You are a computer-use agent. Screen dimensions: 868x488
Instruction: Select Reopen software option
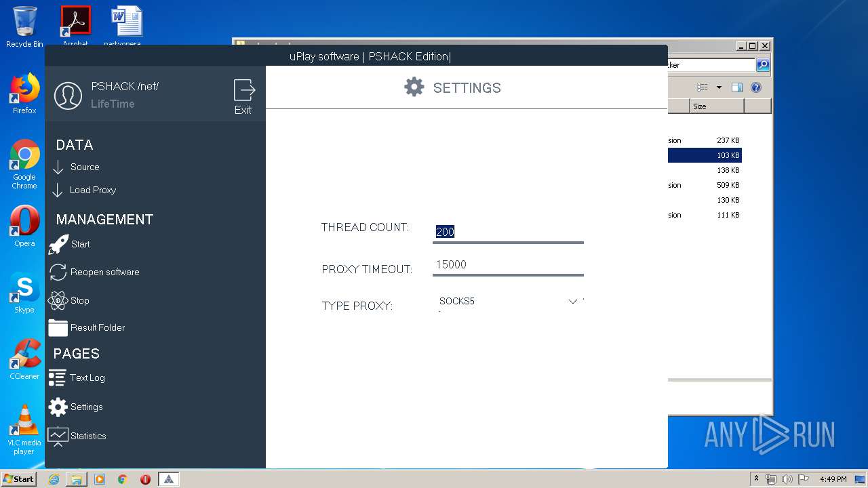pyautogui.click(x=105, y=272)
